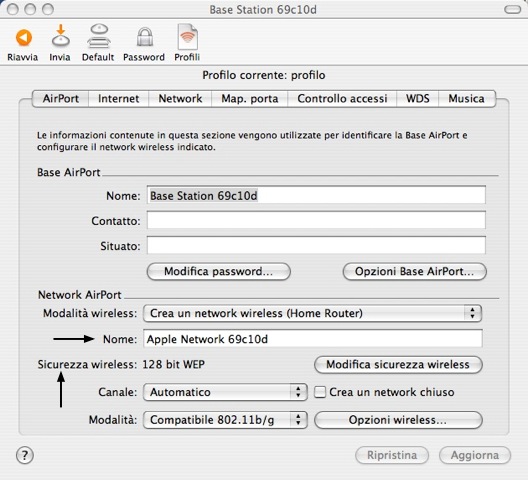Switch to the Internet tab
The image size is (528, 480).
[119, 98]
